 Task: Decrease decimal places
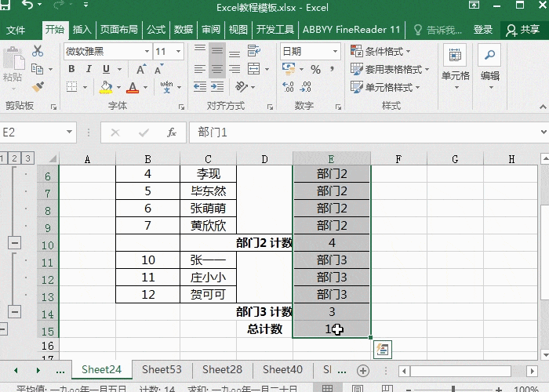click(305, 87)
